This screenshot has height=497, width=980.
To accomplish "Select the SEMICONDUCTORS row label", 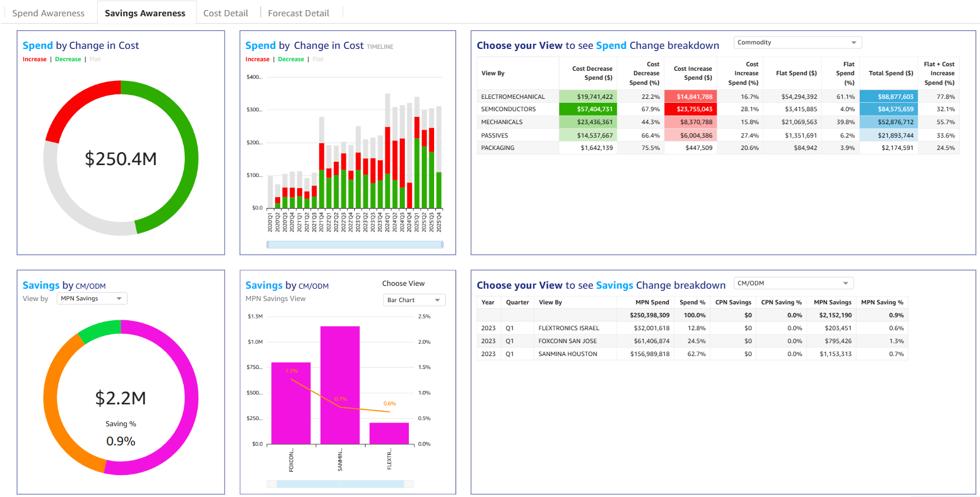I will [508, 110].
